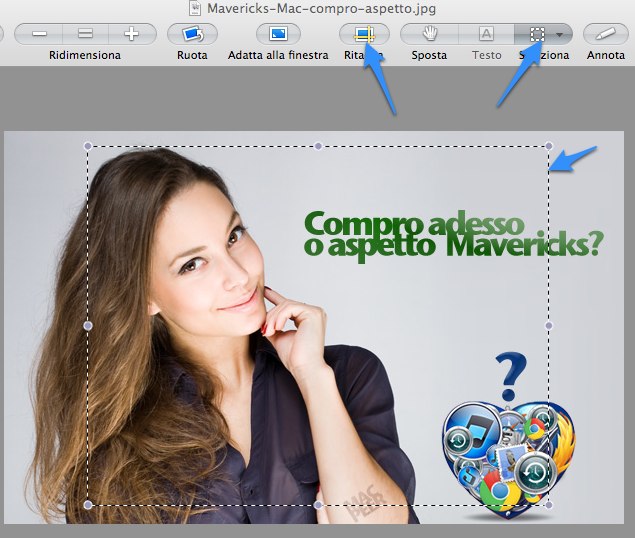This screenshot has height=538, width=635.
Task: Select the Testo text tool
Action: tap(486, 34)
